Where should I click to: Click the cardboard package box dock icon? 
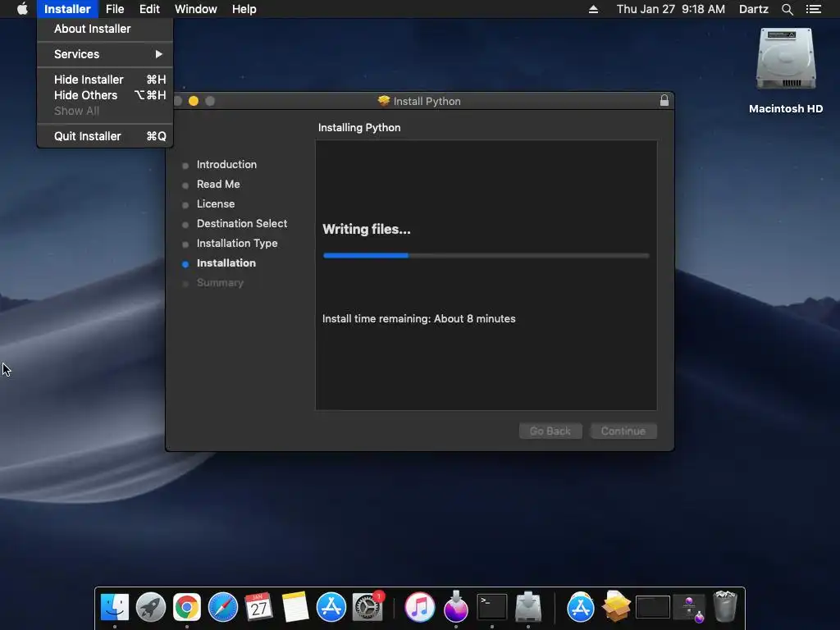coord(616,606)
